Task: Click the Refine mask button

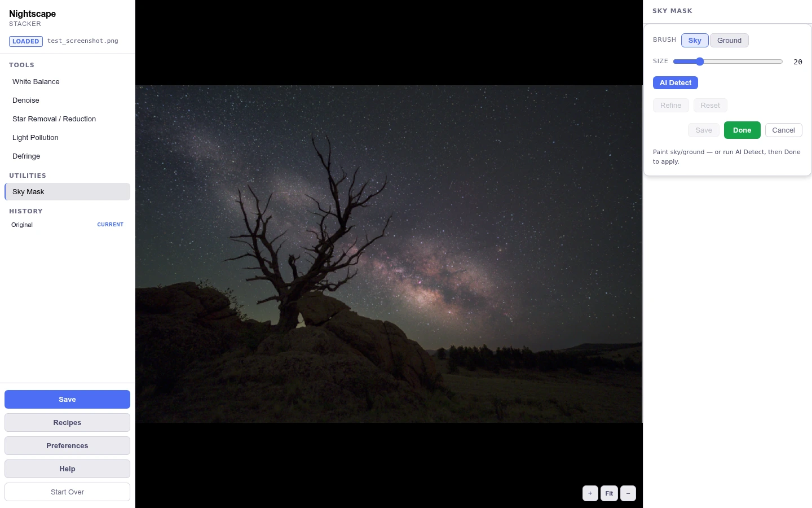Action: pos(671,106)
